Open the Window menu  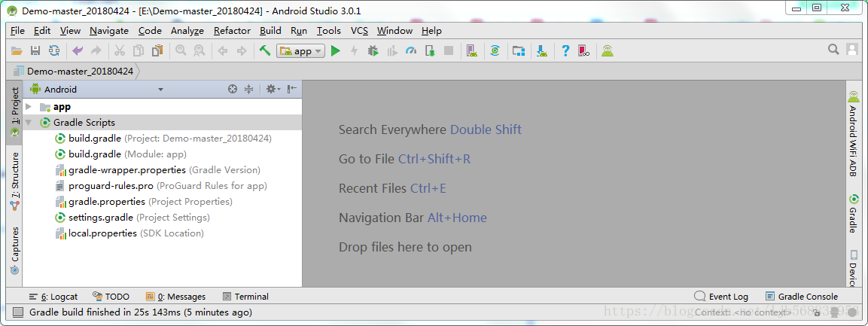(x=394, y=31)
